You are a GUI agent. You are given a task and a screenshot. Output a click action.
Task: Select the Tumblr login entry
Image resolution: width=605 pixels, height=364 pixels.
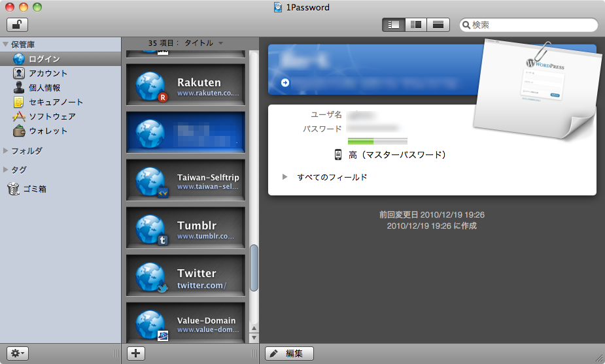[x=186, y=227]
